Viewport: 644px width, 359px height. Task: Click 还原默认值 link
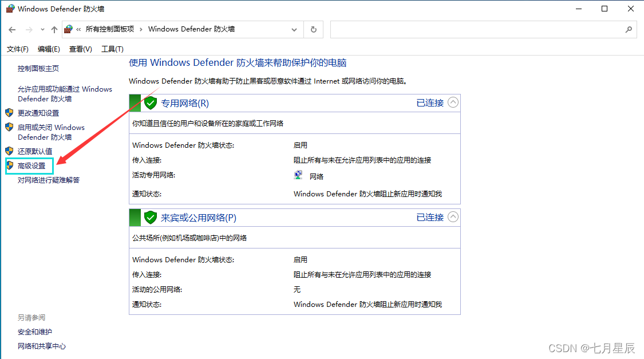(35, 151)
